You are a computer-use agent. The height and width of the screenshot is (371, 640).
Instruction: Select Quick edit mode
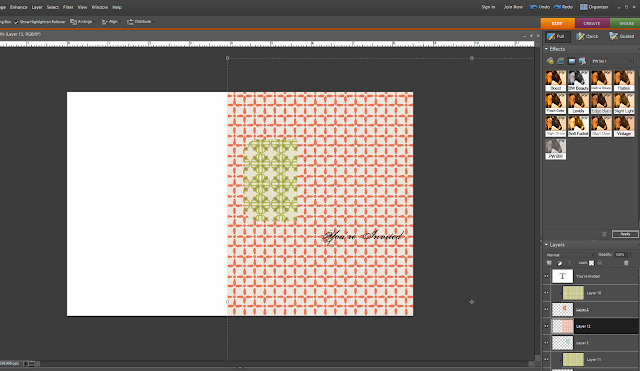(x=587, y=36)
